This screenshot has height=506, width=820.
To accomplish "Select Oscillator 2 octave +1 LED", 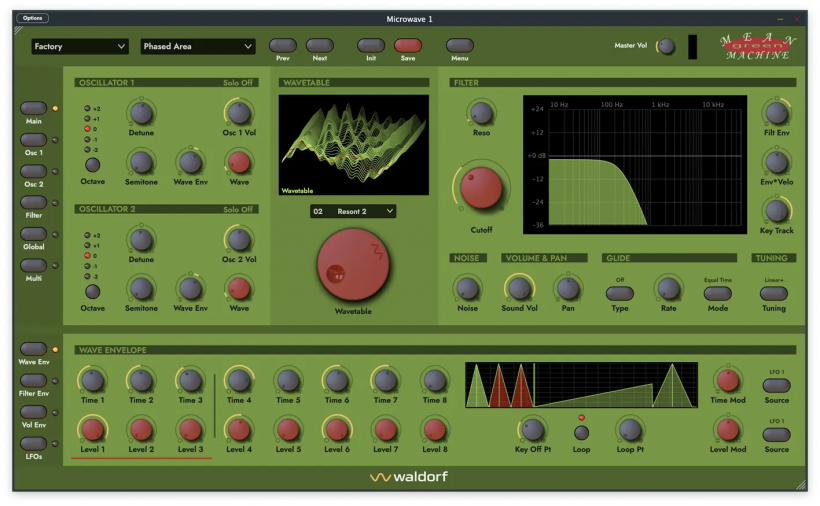I will coord(87,245).
